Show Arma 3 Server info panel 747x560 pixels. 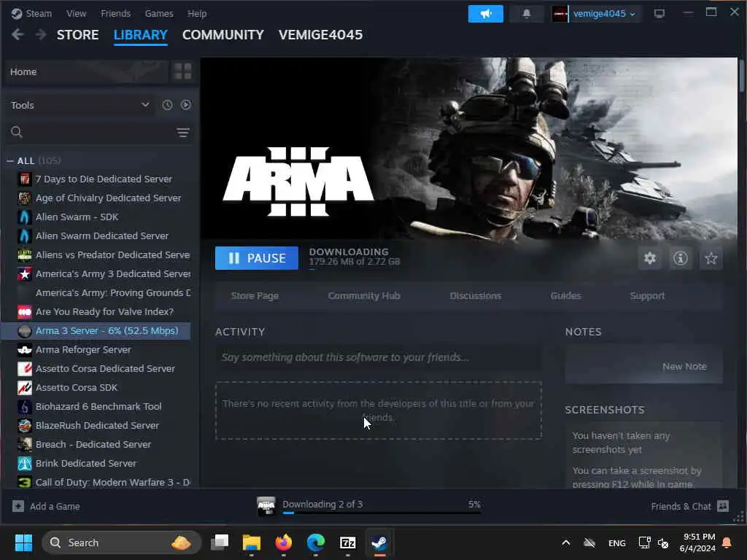click(681, 258)
